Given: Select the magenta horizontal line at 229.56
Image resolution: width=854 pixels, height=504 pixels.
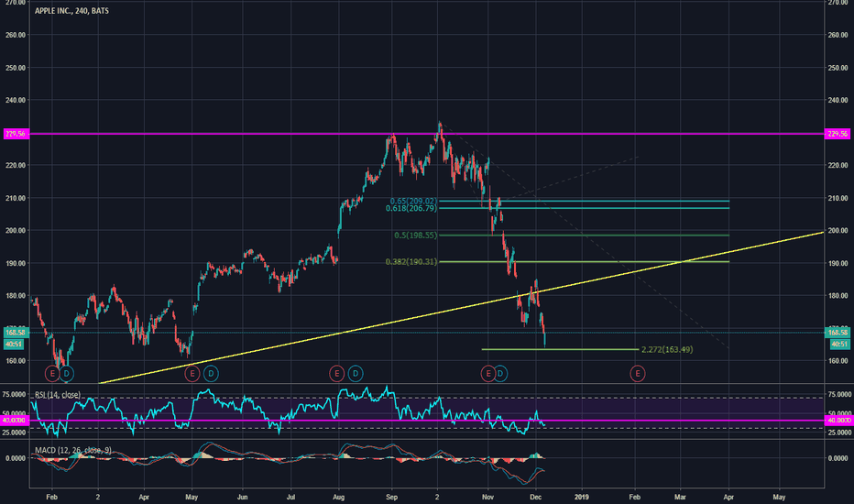Looking at the screenshot, I should pyautogui.click(x=427, y=134).
